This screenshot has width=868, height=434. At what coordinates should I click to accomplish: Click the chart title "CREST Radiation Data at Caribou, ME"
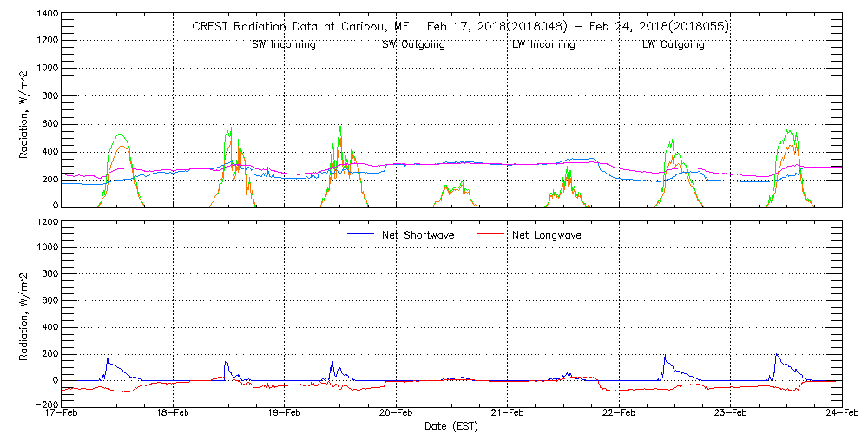(x=294, y=26)
